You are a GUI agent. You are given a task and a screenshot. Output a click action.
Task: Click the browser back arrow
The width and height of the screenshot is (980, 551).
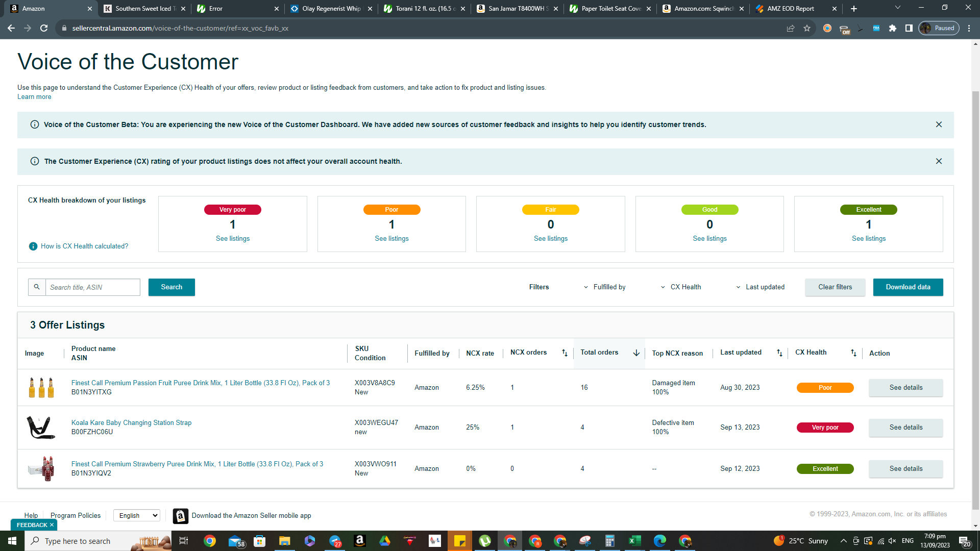11,28
